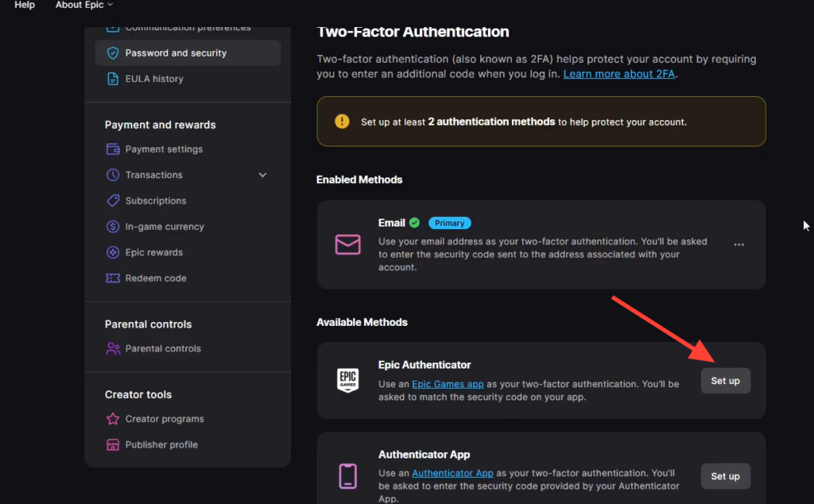814x504 pixels.
Task: Open the Epic Games app link
Action: [448, 384]
